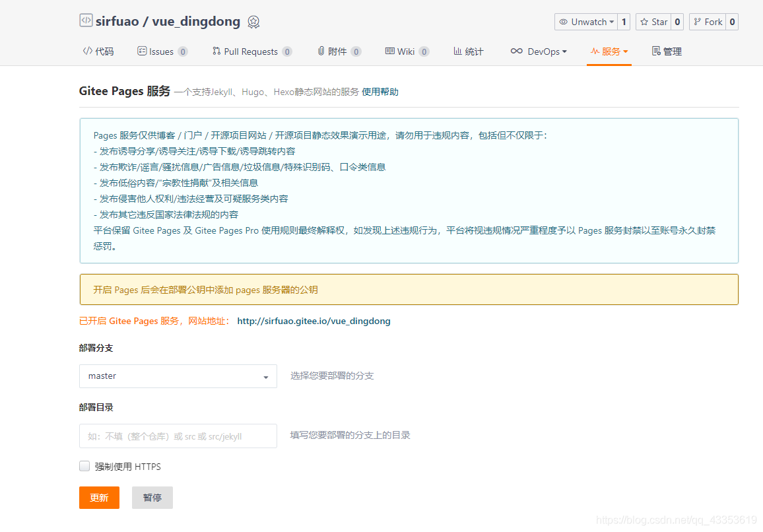The width and height of the screenshot is (763, 532).
Task: Click the bar chart icon for 统计
Action: [x=457, y=51]
